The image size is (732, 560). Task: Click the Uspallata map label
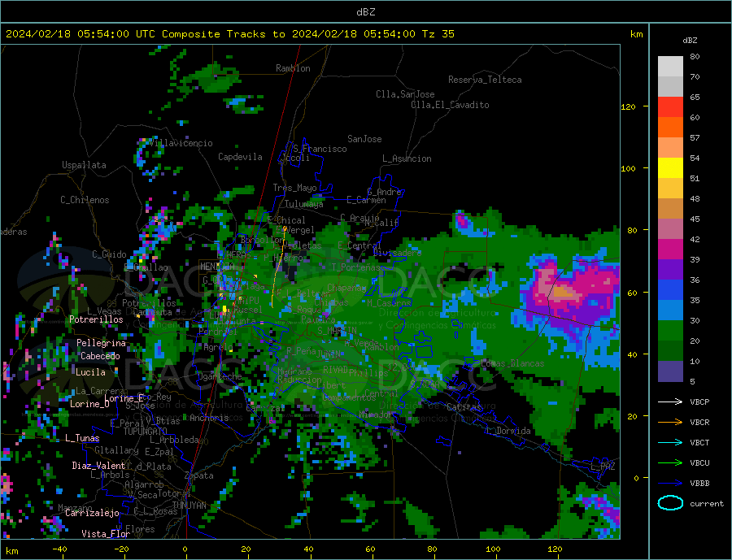pyautogui.click(x=84, y=165)
